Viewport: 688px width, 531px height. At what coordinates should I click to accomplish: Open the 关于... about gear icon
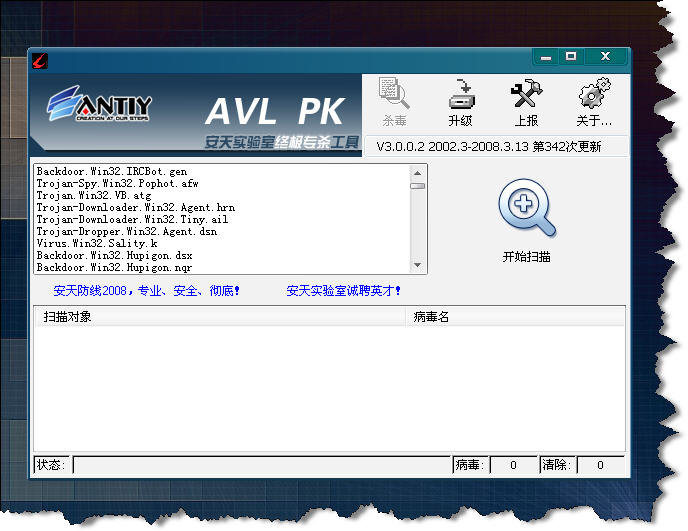point(594,102)
